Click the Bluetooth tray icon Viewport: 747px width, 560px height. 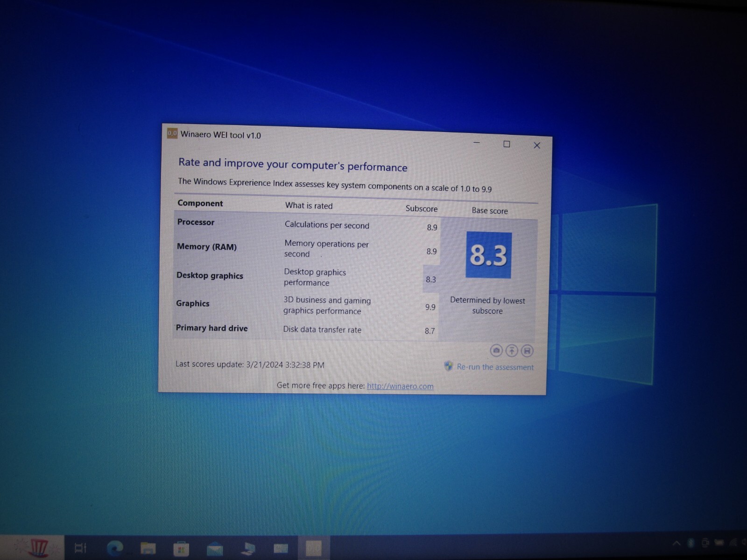point(691,543)
